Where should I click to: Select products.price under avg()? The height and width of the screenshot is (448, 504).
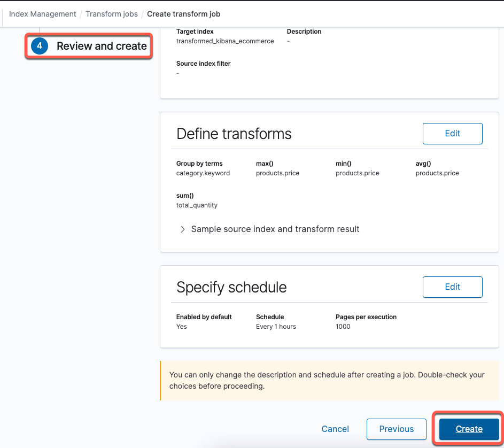(x=437, y=173)
